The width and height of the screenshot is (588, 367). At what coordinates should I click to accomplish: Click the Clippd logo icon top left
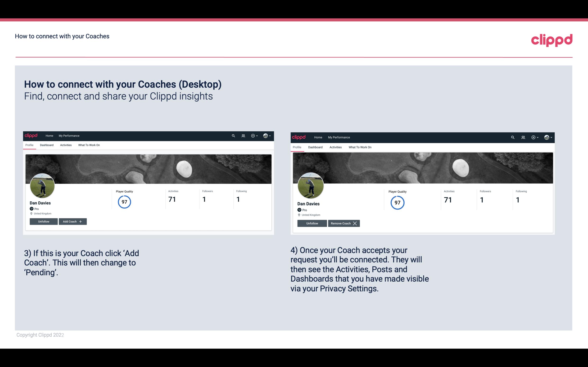point(31,135)
